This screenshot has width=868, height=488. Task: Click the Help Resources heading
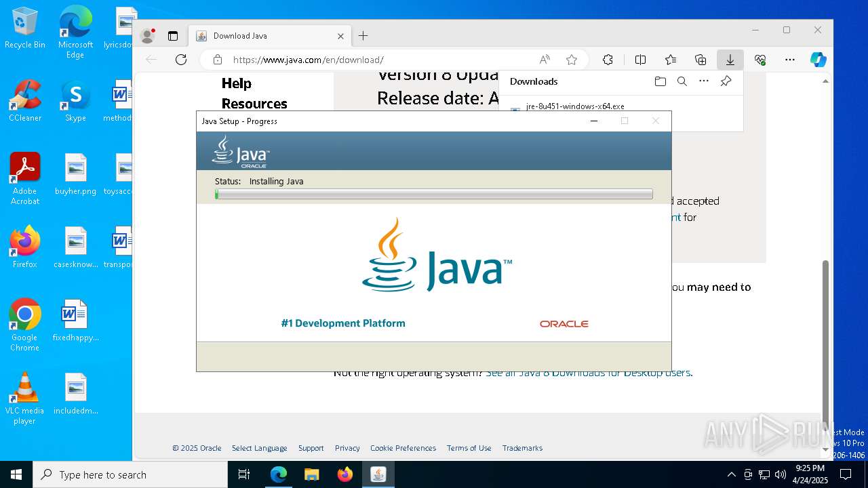click(x=254, y=94)
